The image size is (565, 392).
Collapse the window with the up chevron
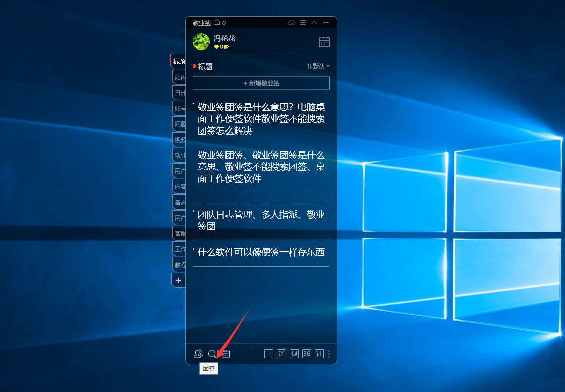314,23
